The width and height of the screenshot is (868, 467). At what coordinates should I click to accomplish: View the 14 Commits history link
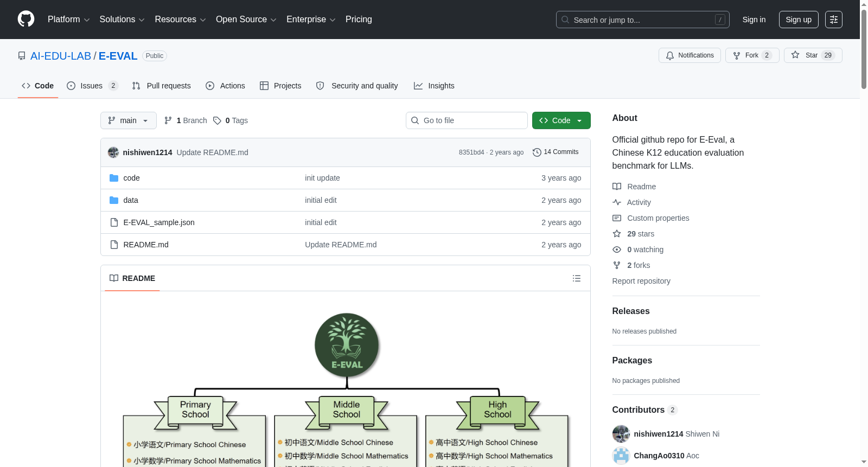coord(556,152)
